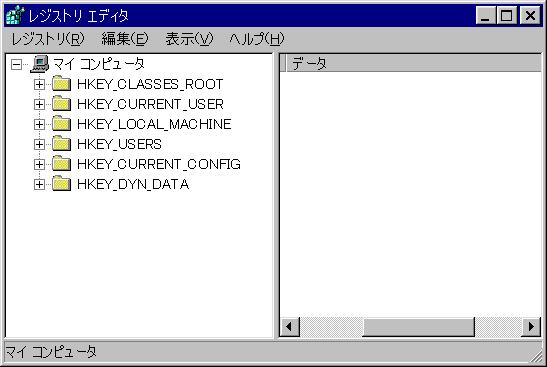Expand HKEY_USERS with its plus box
This screenshot has width=547, height=367.
[x=39, y=144]
